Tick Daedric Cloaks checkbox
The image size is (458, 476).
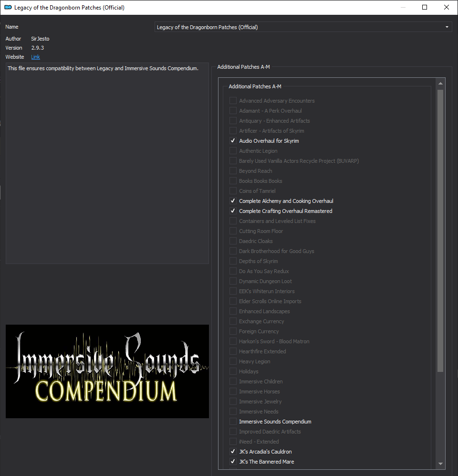[x=233, y=241]
